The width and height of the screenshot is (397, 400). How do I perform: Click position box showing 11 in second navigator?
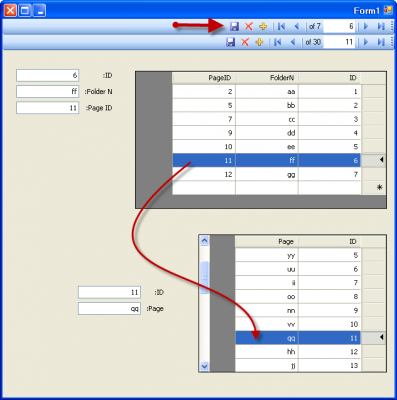pyautogui.click(x=339, y=42)
